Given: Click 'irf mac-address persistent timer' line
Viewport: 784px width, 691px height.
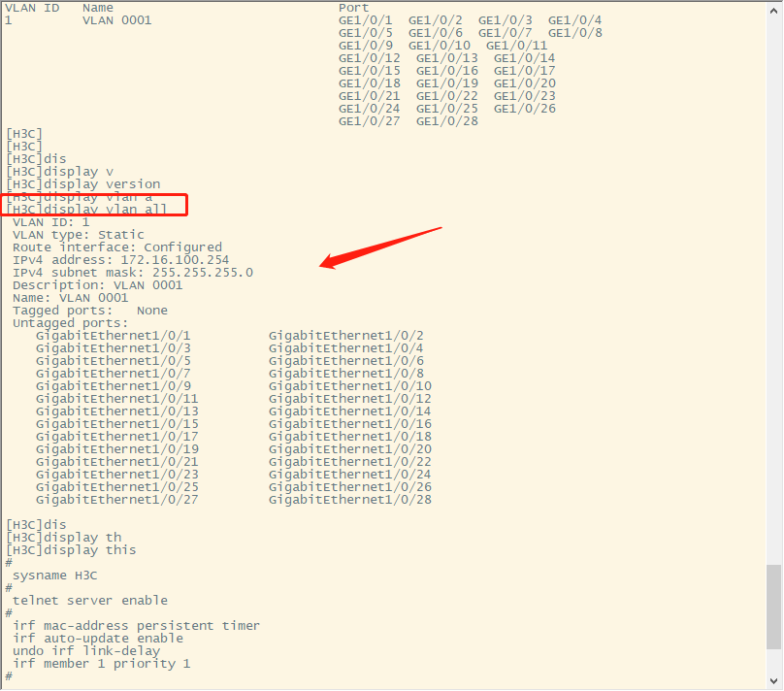Looking at the screenshot, I should tap(136, 626).
